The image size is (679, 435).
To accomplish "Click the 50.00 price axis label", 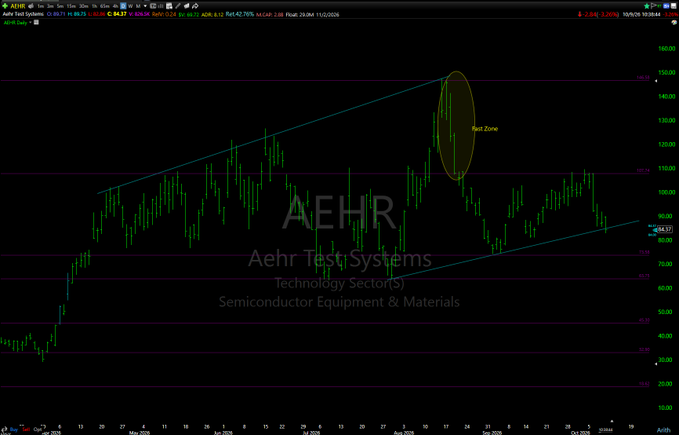I will [x=666, y=312].
